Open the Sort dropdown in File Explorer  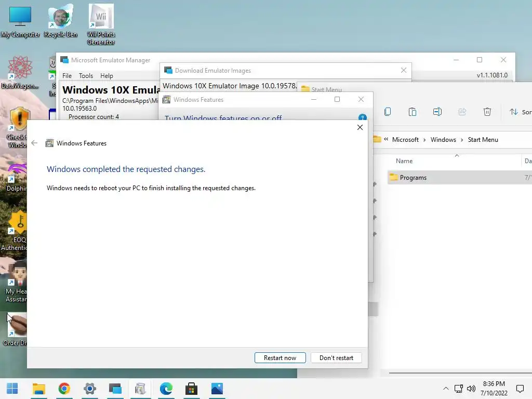coord(520,112)
